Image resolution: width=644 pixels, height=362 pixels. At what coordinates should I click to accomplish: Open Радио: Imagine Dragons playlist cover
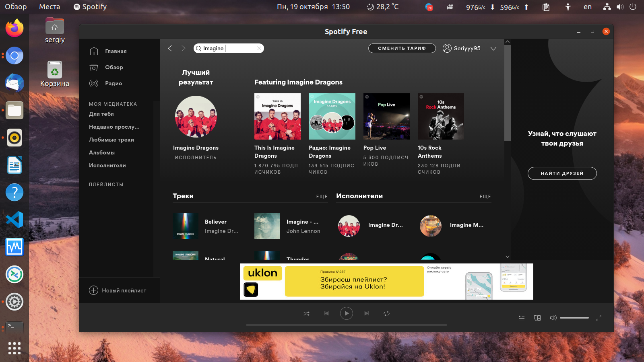coord(332,117)
